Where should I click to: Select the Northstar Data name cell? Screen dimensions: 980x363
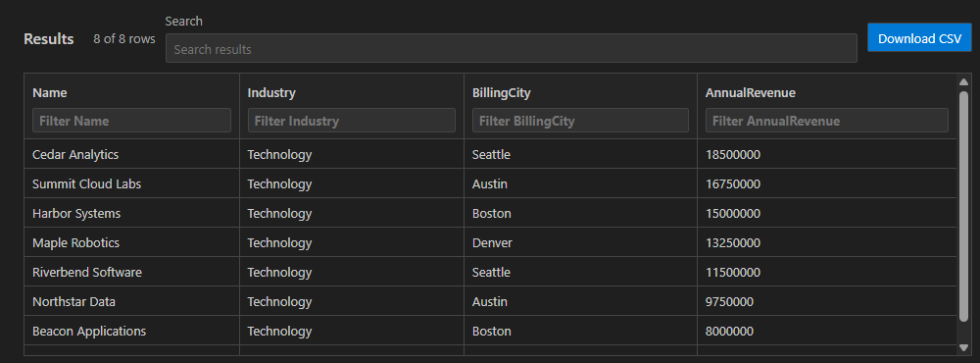(131, 301)
